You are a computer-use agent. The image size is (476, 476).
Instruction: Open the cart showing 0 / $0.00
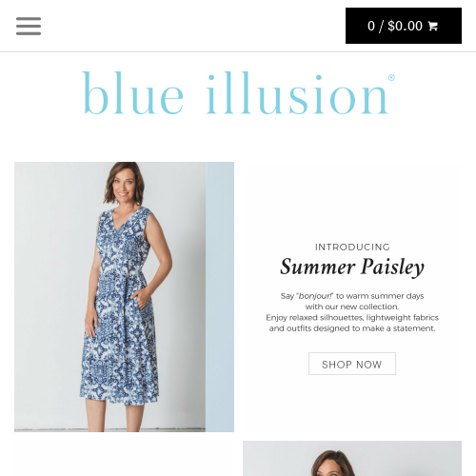pyautogui.click(x=404, y=26)
